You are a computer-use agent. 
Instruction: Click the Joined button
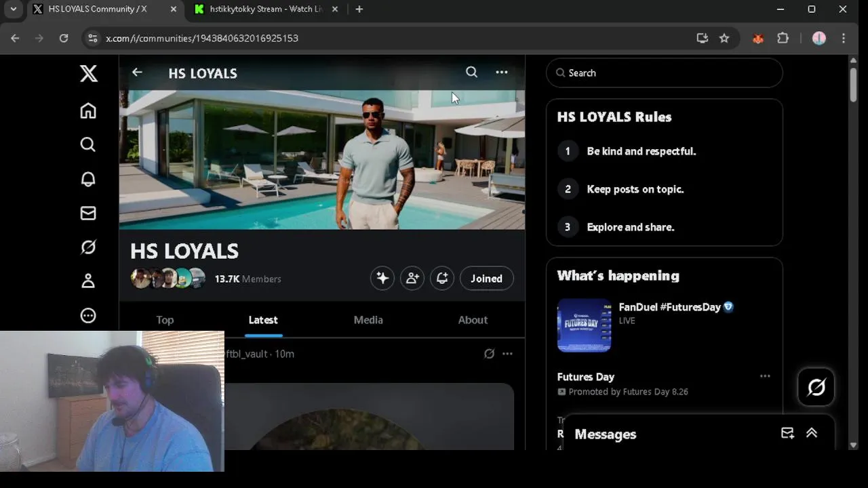487,279
